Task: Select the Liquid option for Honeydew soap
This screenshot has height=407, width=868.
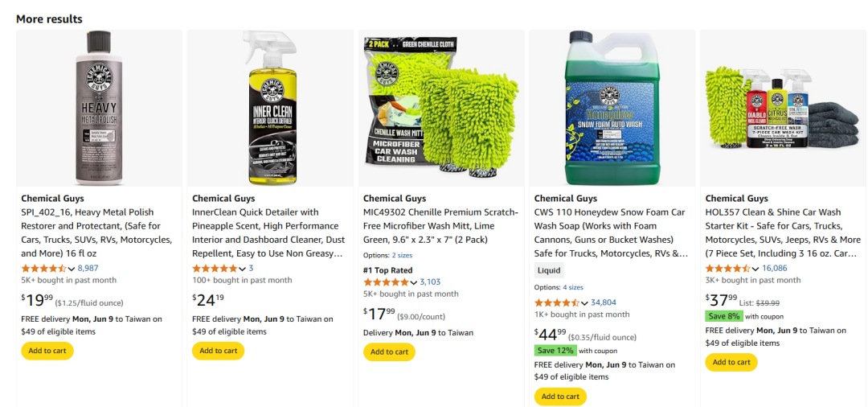Action: [x=549, y=270]
